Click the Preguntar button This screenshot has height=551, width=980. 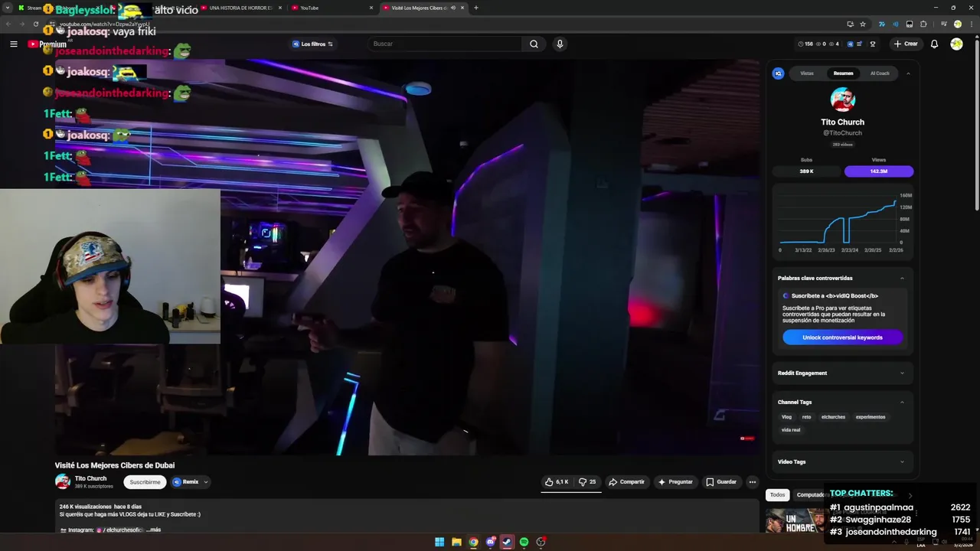click(675, 482)
